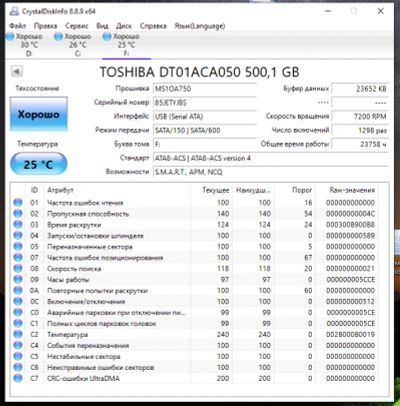Click status icon for attribute C0

tap(18, 312)
